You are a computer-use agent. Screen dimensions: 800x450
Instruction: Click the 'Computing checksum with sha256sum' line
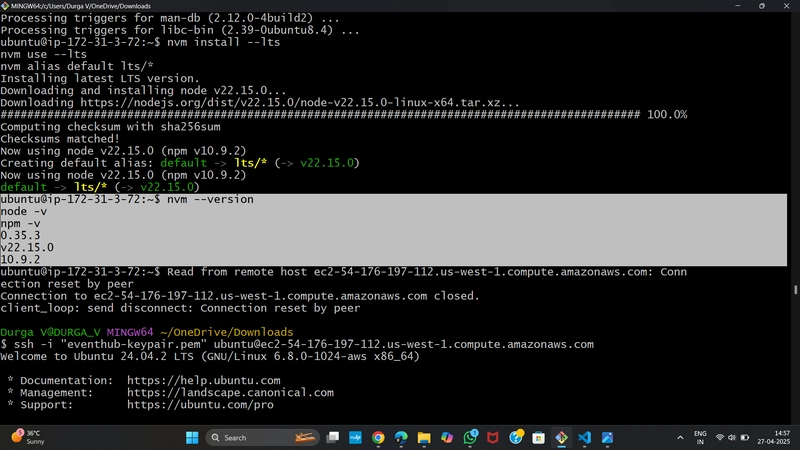pyautogui.click(x=110, y=127)
